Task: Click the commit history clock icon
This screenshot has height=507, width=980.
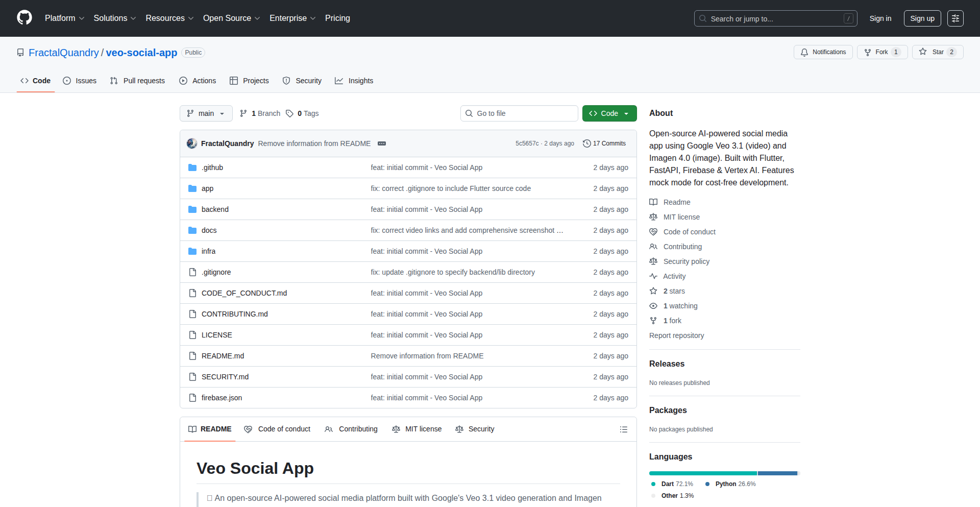Action: tap(587, 143)
